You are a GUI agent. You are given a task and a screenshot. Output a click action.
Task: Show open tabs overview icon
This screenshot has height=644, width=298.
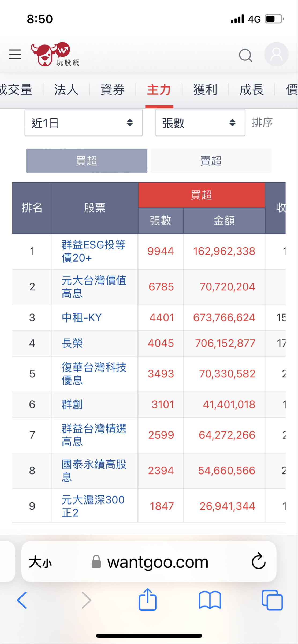(x=272, y=600)
